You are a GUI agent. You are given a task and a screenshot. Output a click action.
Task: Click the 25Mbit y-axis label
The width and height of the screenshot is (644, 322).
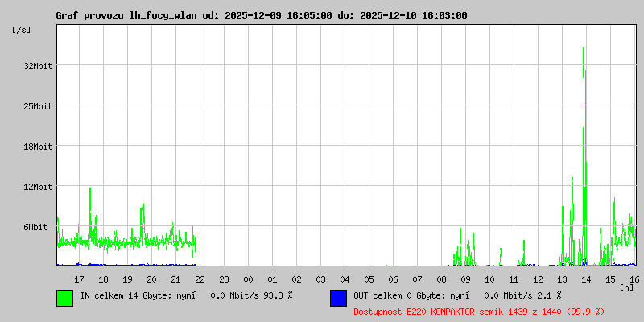[38, 106]
